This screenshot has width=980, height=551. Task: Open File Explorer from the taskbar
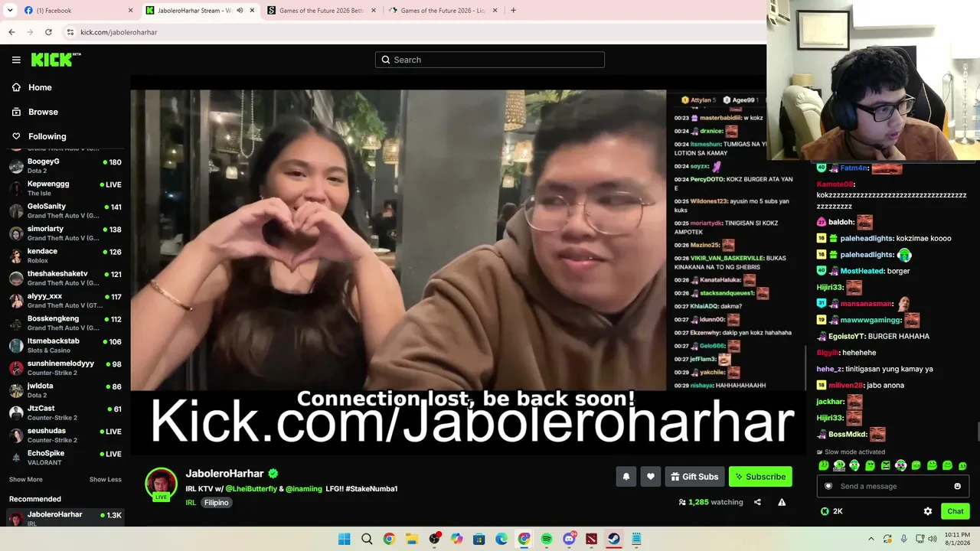[412, 539]
